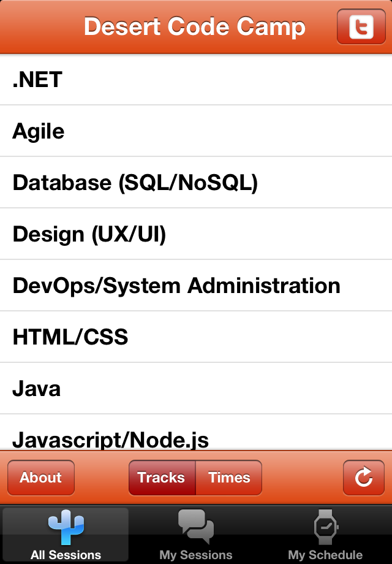The height and width of the screenshot is (564, 392).
Task: Select the Tracks segment
Action: [162, 478]
